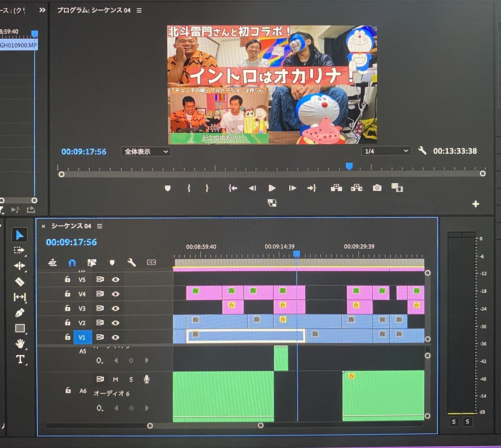Open the Program monitor Button Editor plus
The height and width of the screenshot is (448, 501).
(x=476, y=204)
